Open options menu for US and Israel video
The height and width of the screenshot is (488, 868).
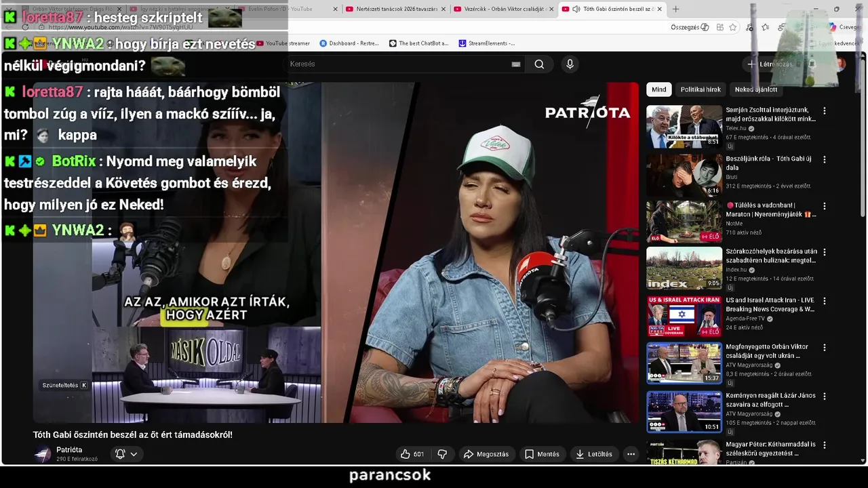(x=825, y=300)
